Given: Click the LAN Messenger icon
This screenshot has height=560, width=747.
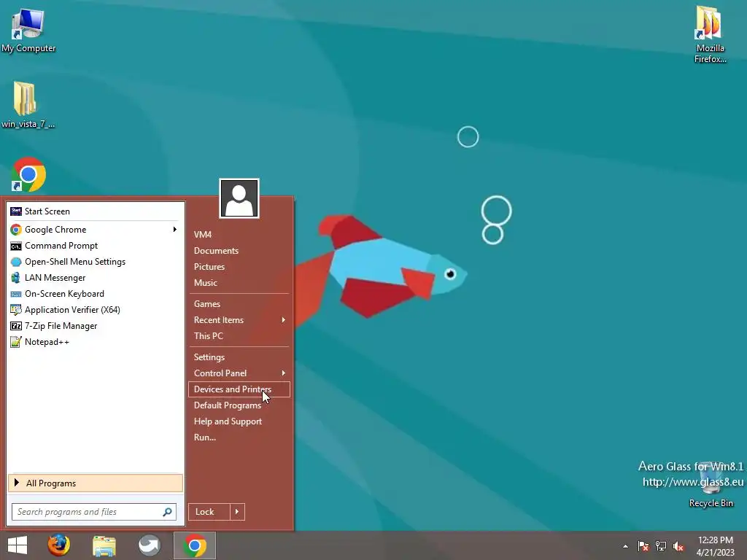Looking at the screenshot, I should [16, 278].
